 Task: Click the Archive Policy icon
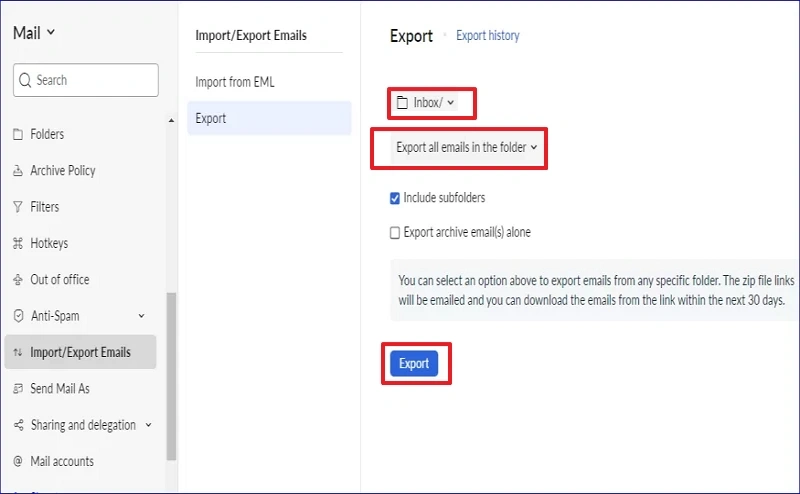pyautogui.click(x=18, y=171)
